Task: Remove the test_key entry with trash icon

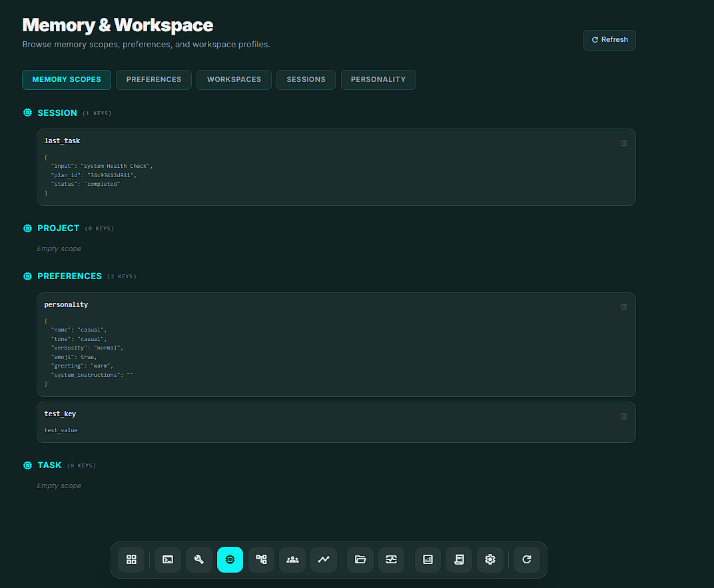Action: pos(624,416)
